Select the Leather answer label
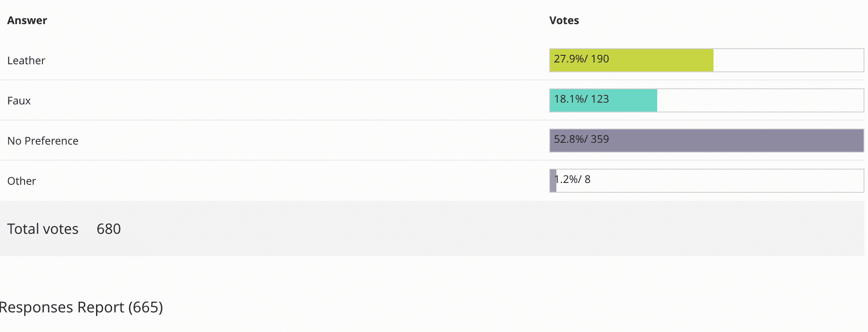The image size is (868, 332). (26, 61)
